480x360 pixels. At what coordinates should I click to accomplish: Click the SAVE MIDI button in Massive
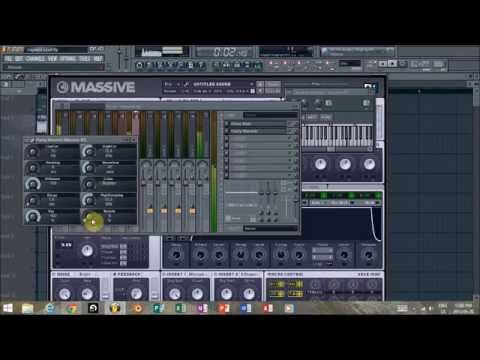369,274
